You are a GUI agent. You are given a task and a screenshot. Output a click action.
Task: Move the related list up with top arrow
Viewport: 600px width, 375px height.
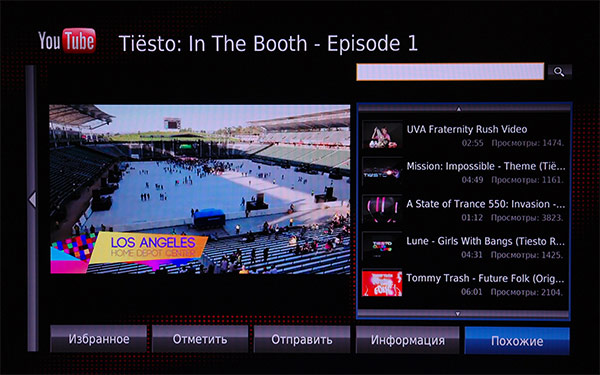(x=458, y=109)
